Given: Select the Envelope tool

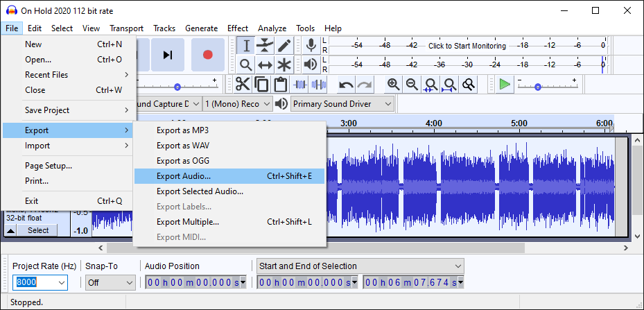Looking at the screenshot, I should pos(265,46).
